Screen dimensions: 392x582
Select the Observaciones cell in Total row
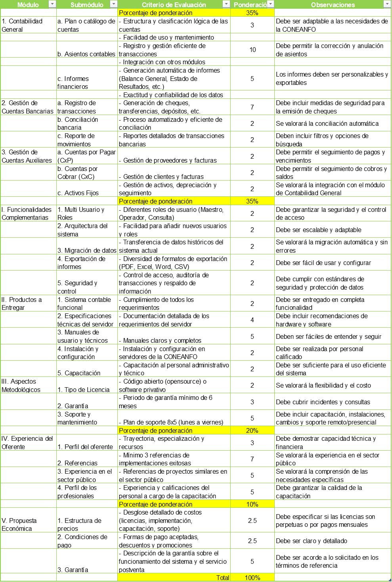(333, 577)
